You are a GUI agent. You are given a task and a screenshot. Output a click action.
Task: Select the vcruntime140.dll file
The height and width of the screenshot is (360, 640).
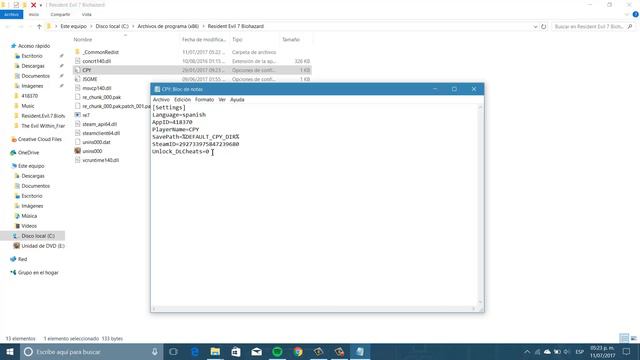pos(100,160)
